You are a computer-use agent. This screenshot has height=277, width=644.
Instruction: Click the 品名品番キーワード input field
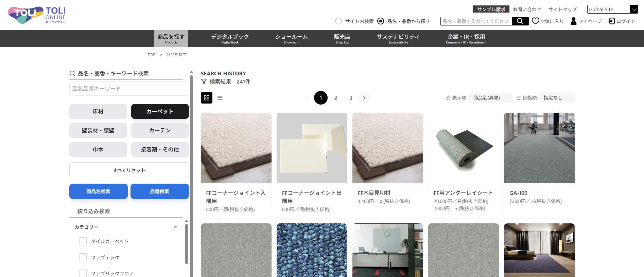pos(129,89)
